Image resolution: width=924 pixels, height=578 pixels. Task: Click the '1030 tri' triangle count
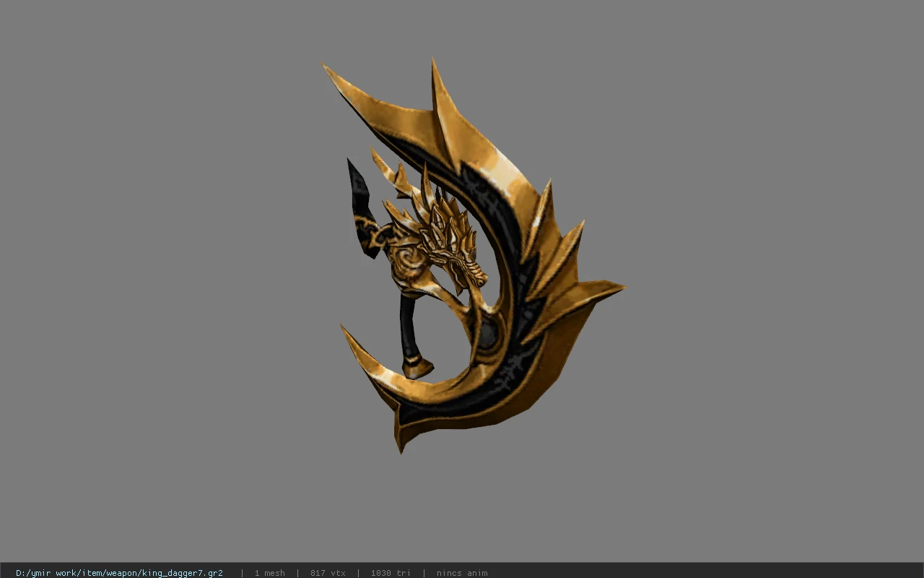391,573
